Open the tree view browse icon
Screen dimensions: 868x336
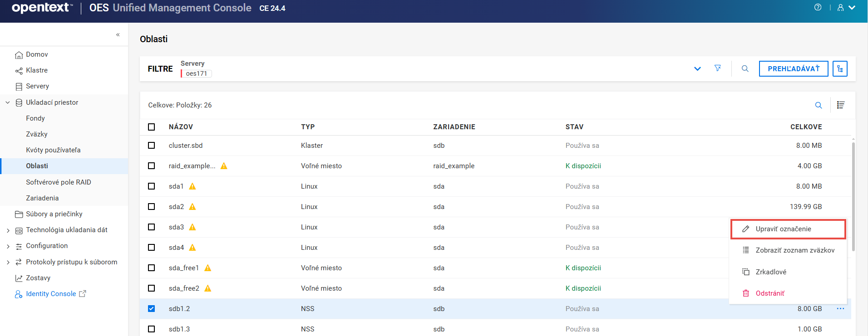pyautogui.click(x=840, y=68)
